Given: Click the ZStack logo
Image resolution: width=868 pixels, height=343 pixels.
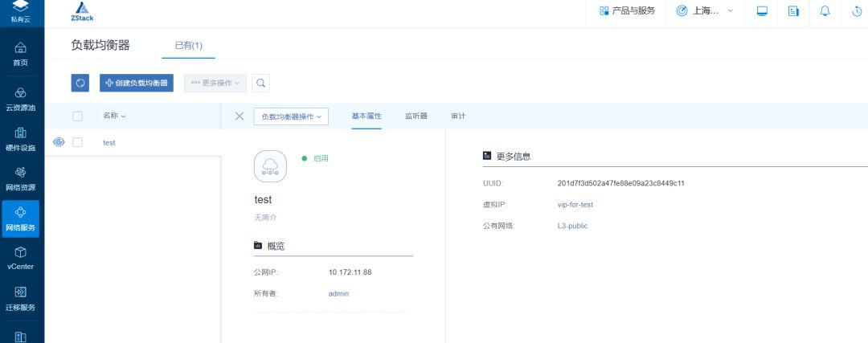Looking at the screenshot, I should (82, 11).
